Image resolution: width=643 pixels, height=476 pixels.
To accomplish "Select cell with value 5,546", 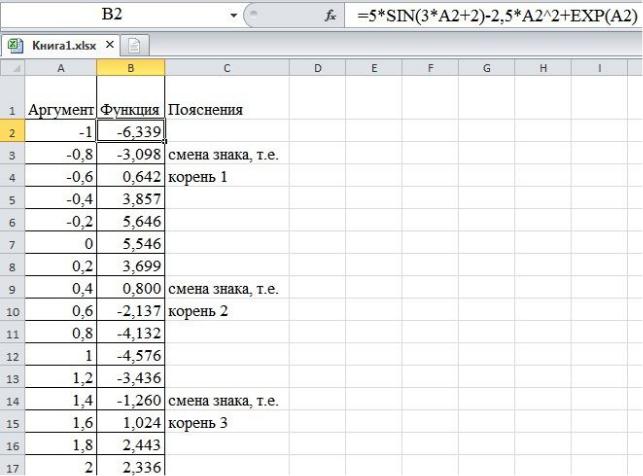I will [131, 243].
